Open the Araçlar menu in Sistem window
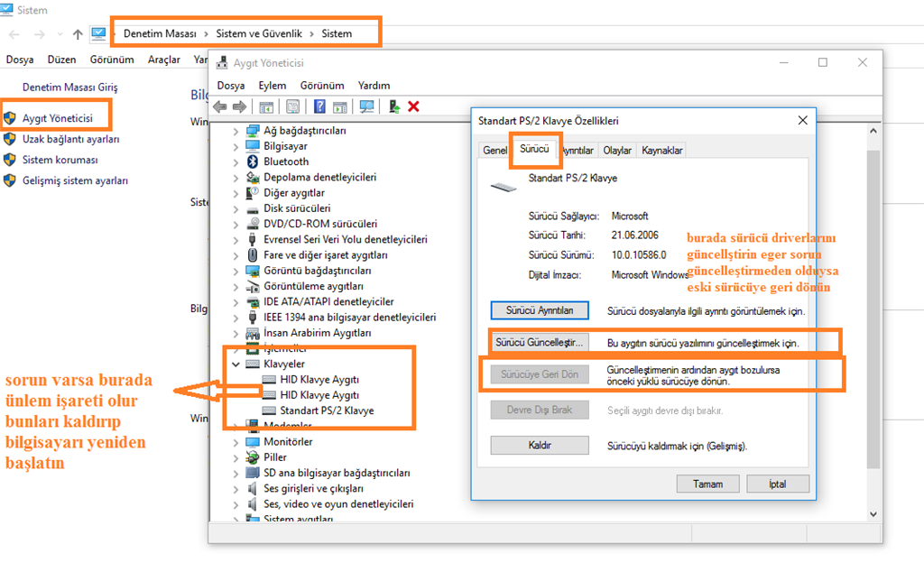 (164, 60)
